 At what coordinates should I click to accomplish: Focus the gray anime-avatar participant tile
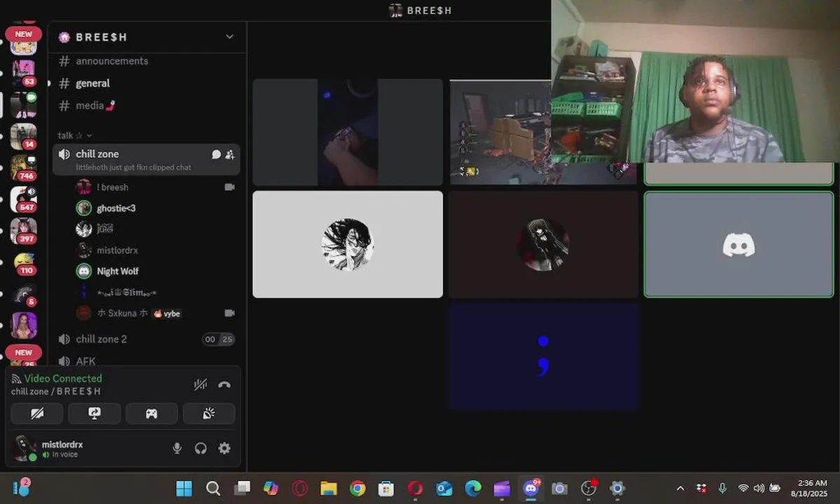point(348,244)
